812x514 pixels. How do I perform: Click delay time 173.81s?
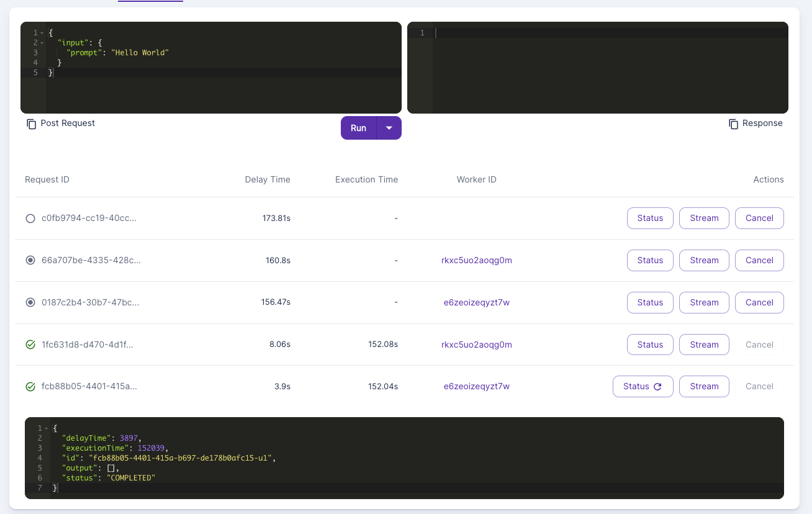pyautogui.click(x=276, y=219)
